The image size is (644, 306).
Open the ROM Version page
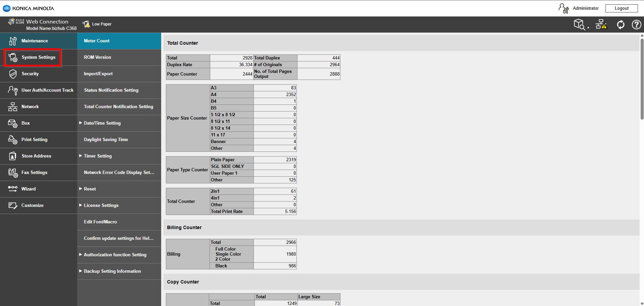pos(97,57)
